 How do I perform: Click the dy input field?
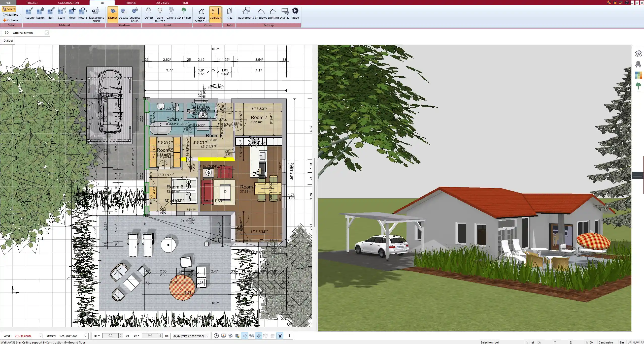coord(150,336)
